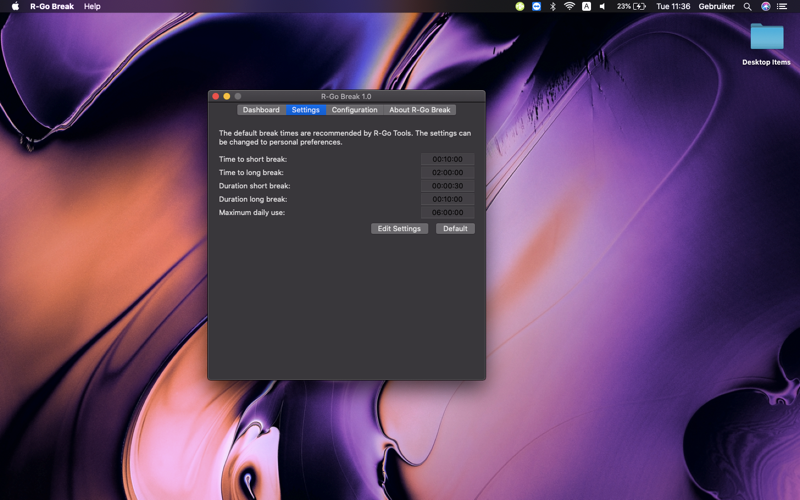Select the Desktop Items folder
Image resolution: width=800 pixels, height=500 pixels.
tap(766, 44)
